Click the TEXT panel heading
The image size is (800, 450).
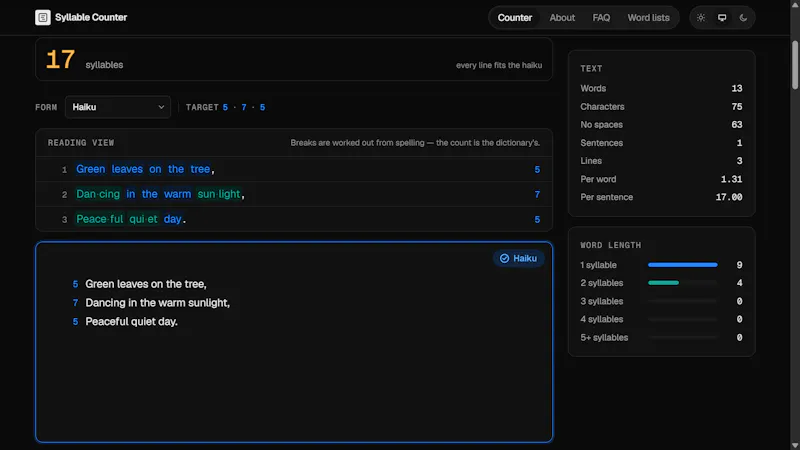coord(591,68)
